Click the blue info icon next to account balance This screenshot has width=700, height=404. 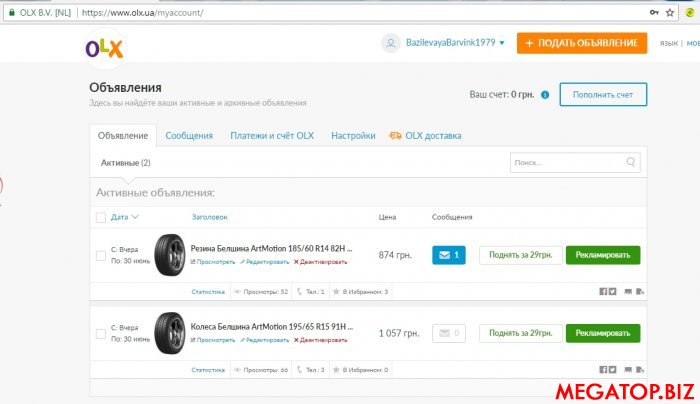[545, 95]
